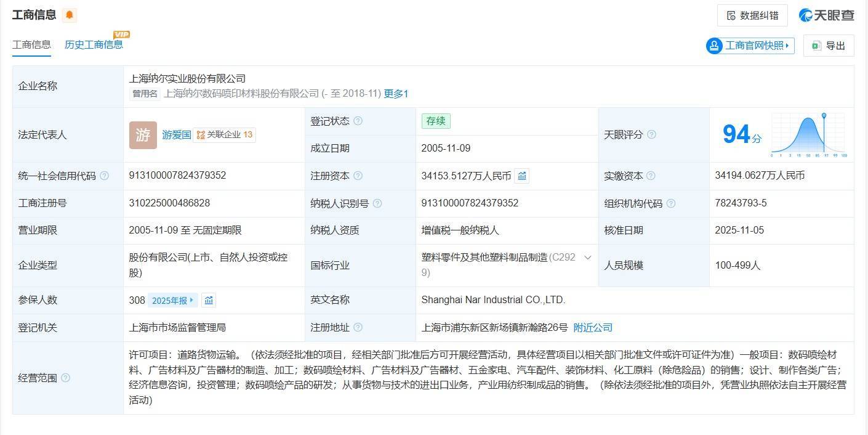Image resolution: width=868 pixels, height=435 pixels.
Task: Click the 天眼查 logo
Action: 827,15
